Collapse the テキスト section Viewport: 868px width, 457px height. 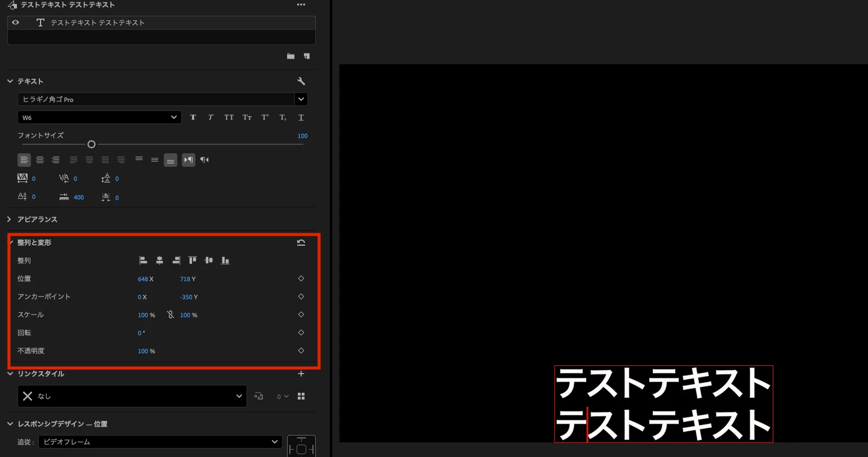(x=10, y=81)
